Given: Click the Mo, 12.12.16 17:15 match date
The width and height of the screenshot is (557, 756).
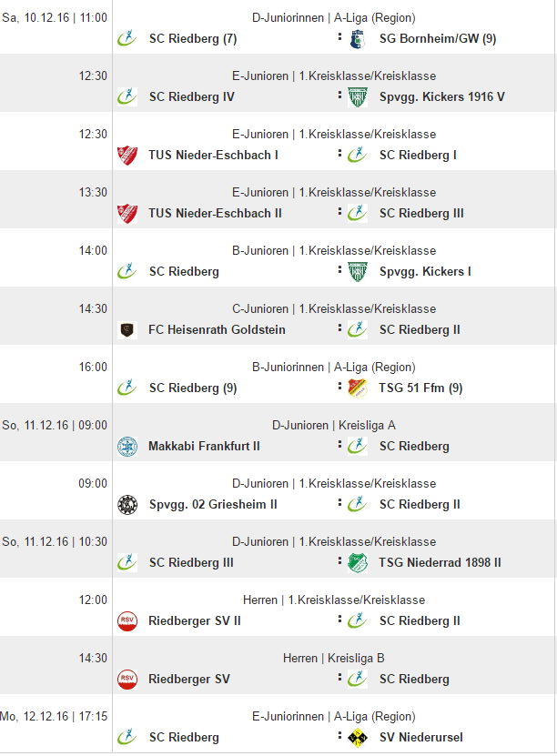Looking at the screenshot, I should click(55, 716).
